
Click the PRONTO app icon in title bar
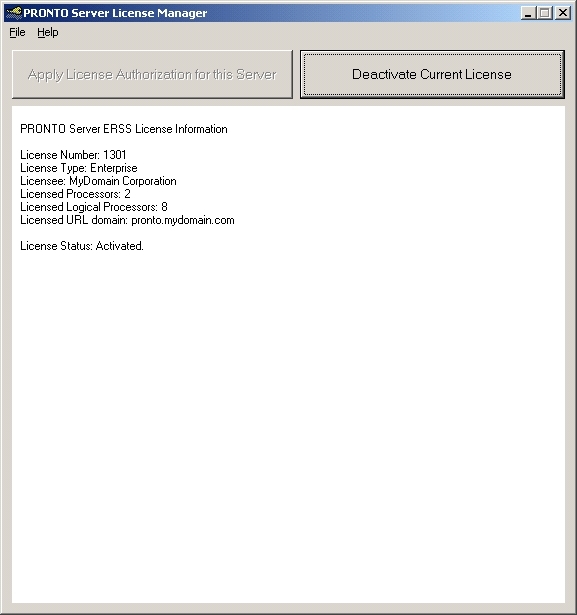click(x=14, y=13)
